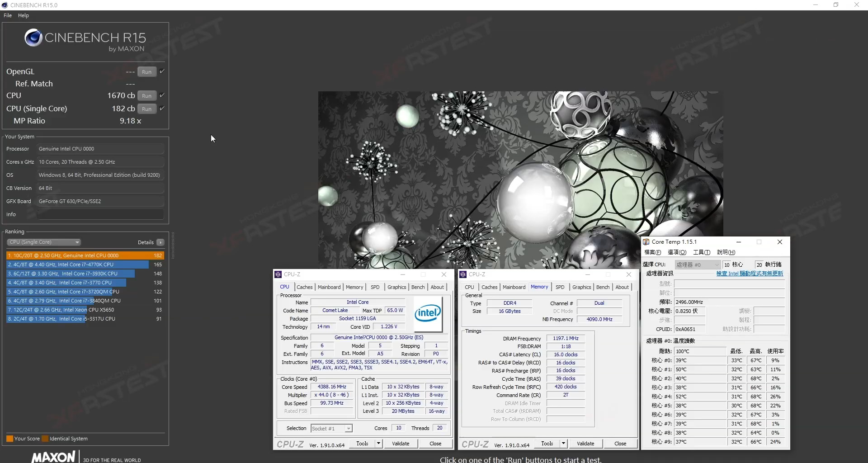Click the orange Your Score legend swatch
The image size is (868, 463).
point(9,439)
